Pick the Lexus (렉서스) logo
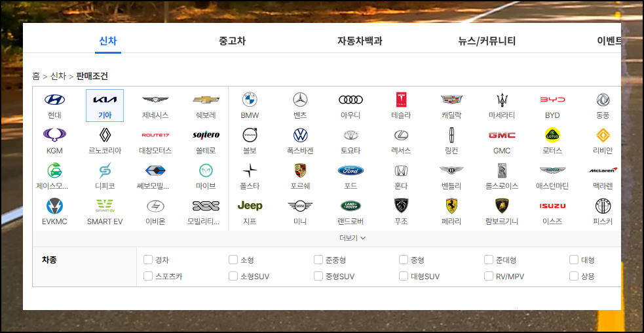This screenshot has width=644, height=333. click(401, 135)
